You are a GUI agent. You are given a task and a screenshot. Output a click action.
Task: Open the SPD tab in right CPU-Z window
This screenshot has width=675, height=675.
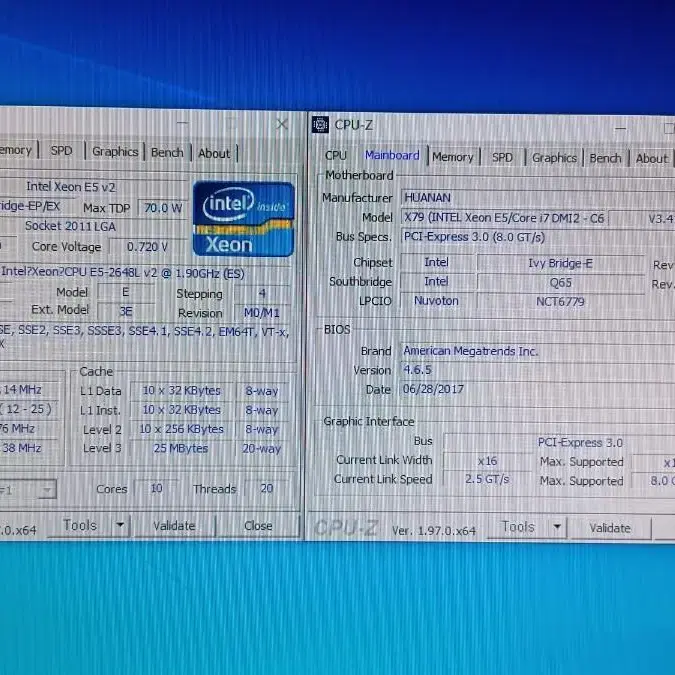click(502, 158)
